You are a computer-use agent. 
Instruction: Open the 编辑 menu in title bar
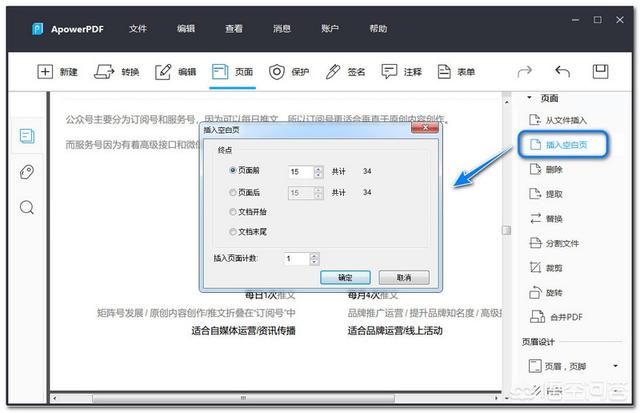(x=186, y=29)
